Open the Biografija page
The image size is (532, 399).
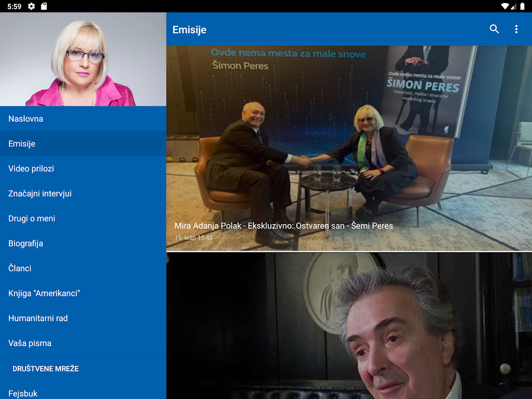83,243
